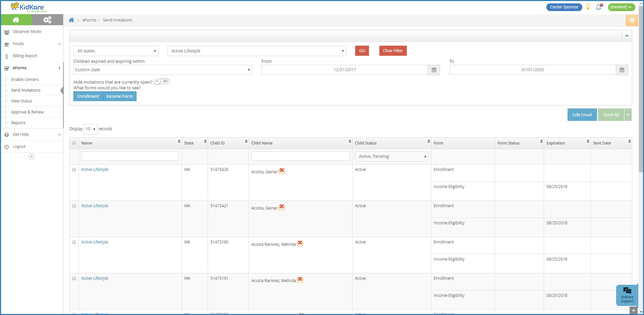This screenshot has width=644, height=315.
Task: Click the To date field 01/01/2030
Action: (533, 70)
